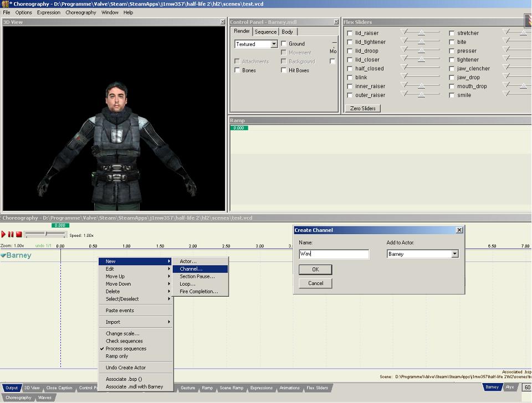Adjust the inner_raiser flex slider
The image size is (532, 403).
[421, 86]
